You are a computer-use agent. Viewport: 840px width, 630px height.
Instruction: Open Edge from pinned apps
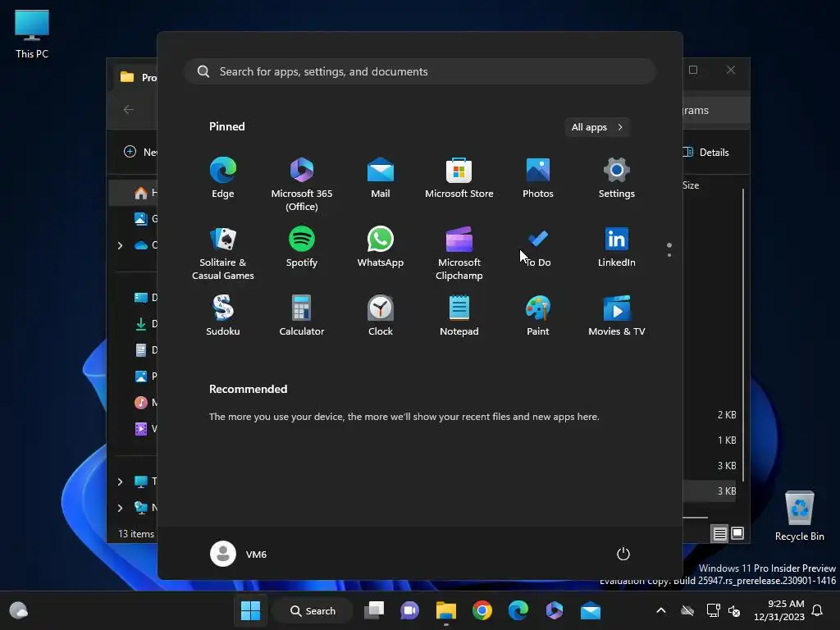coord(223,178)
